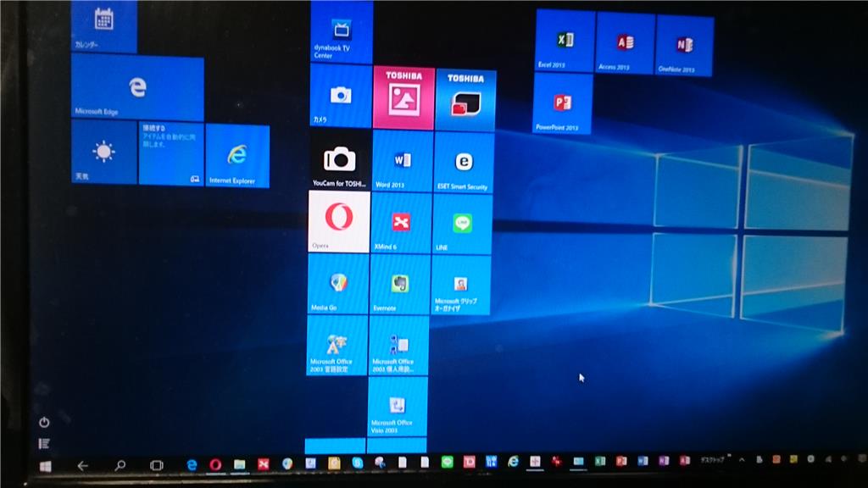
Task: Open the weather tile with sun icon
Action: tap(104, 152)
